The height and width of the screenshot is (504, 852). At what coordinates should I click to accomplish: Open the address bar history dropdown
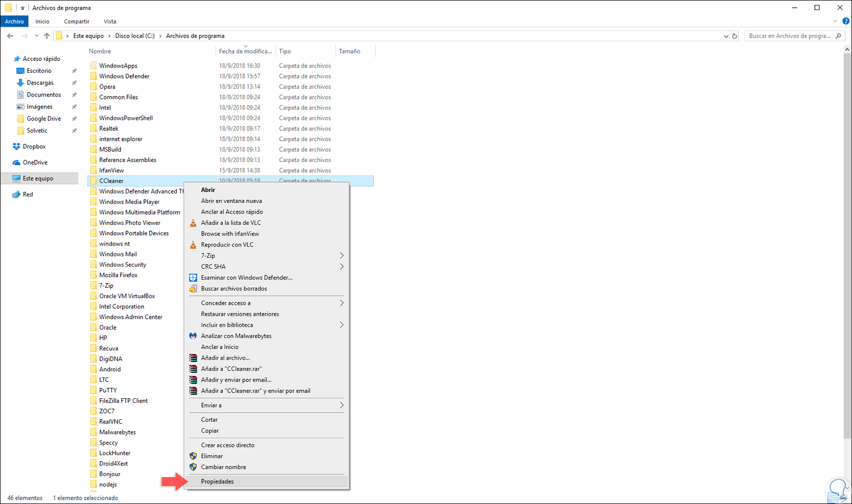[x=726, y=36]
